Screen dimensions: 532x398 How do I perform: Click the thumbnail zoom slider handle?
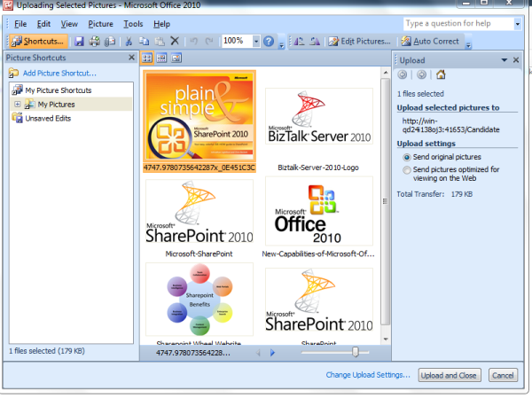(x=356, y=352)
